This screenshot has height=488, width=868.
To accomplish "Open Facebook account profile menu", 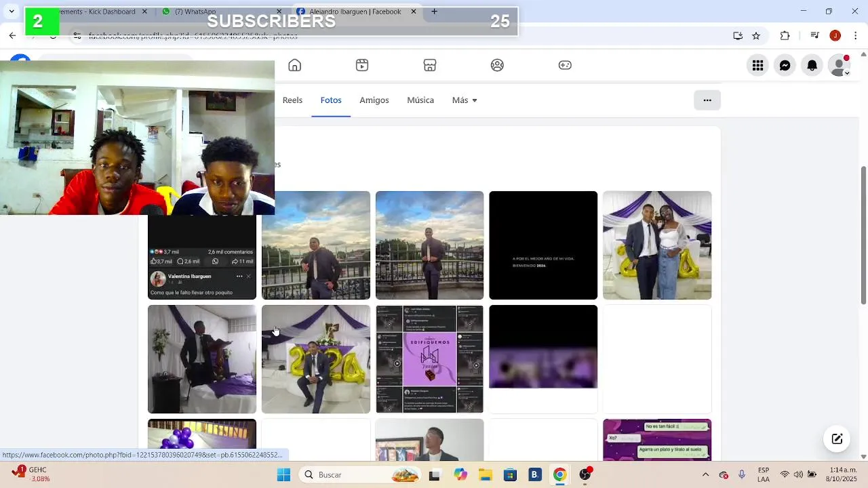I will 840,65.
